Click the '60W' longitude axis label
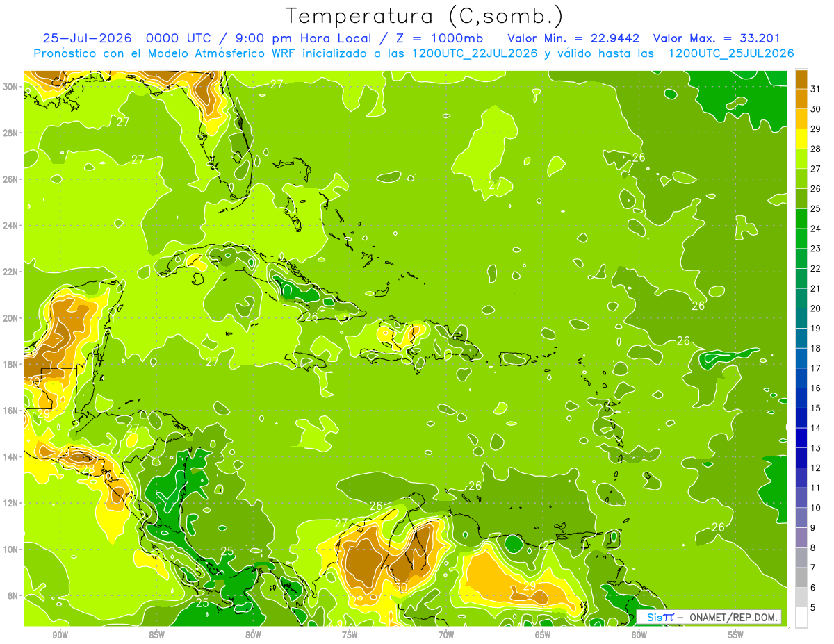This screenshot has height=644, width=834. [639, 635]
